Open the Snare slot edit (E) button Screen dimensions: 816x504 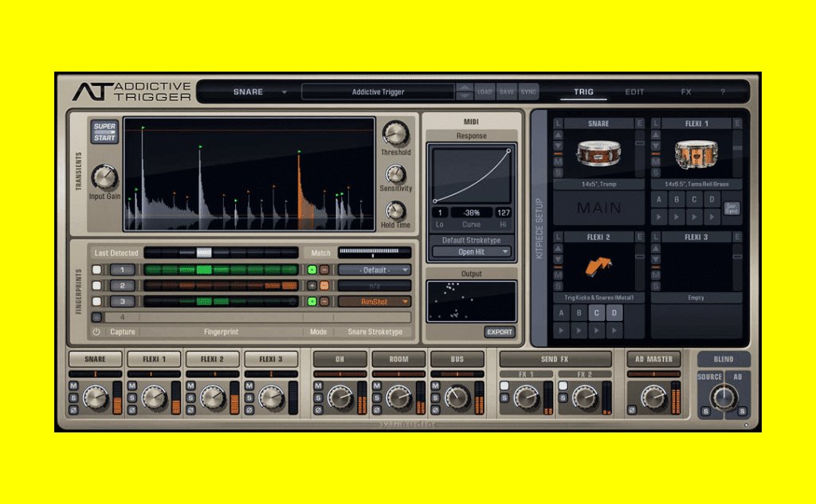click(640, 123)
